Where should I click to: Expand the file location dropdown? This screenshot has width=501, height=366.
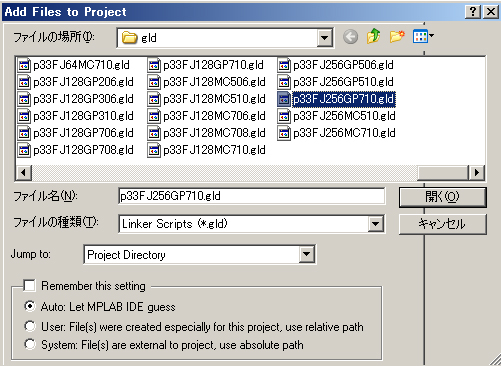324,38
